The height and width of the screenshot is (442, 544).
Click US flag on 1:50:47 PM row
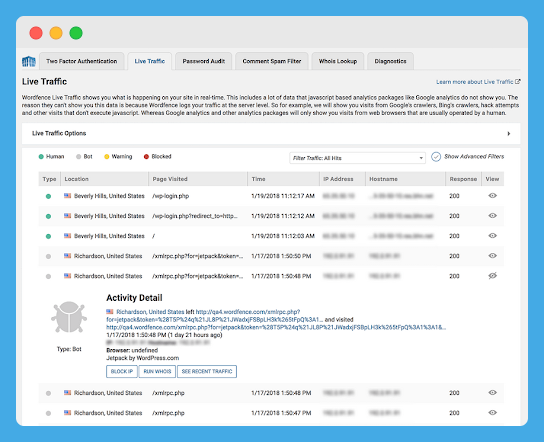click(68, 413)
